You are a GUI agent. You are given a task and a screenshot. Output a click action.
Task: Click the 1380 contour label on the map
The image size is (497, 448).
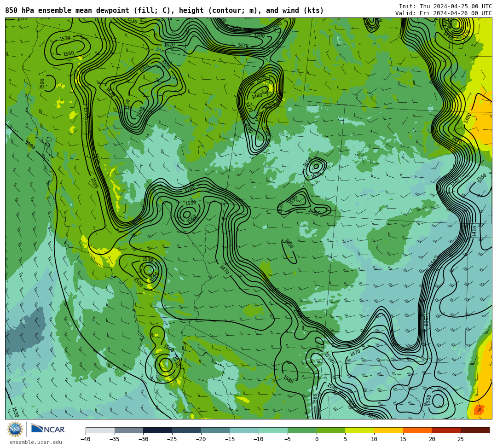click(467, 118)
